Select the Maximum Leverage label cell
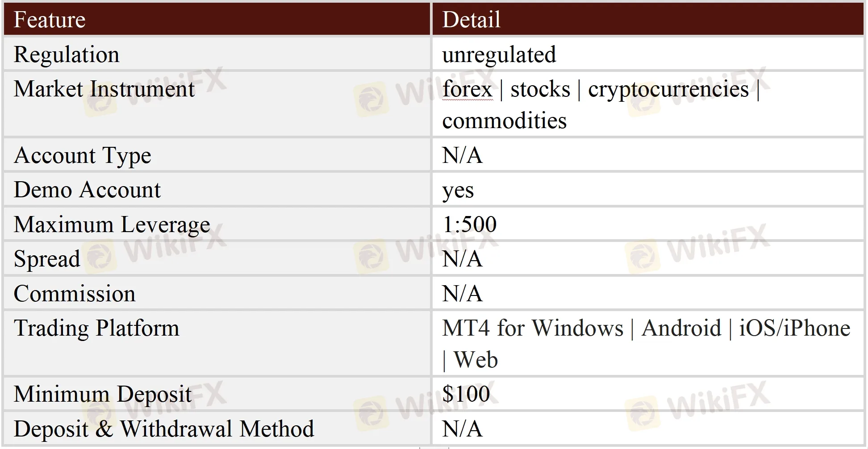Image resolution: width=868 pixels, height=449 pixels. tap(112, 224)
